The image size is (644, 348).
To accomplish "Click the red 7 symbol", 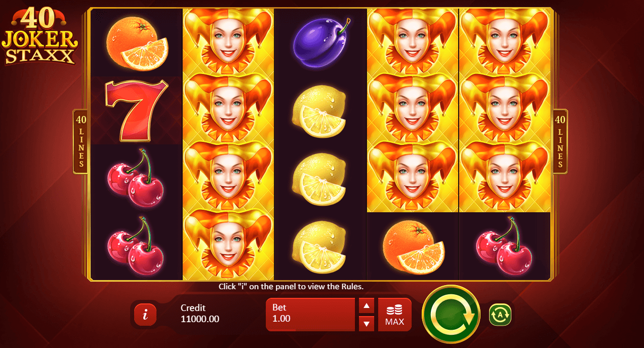I will (x=136, y=110).
